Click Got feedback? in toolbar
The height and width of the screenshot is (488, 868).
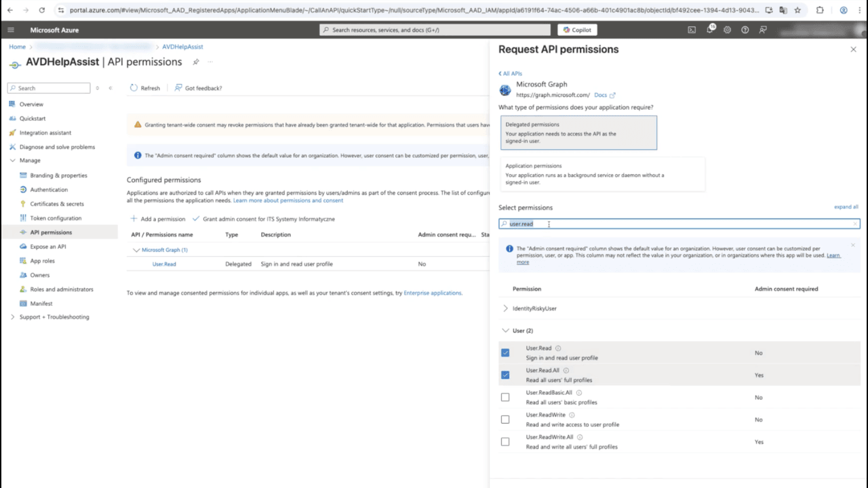[x=198, y=88]
